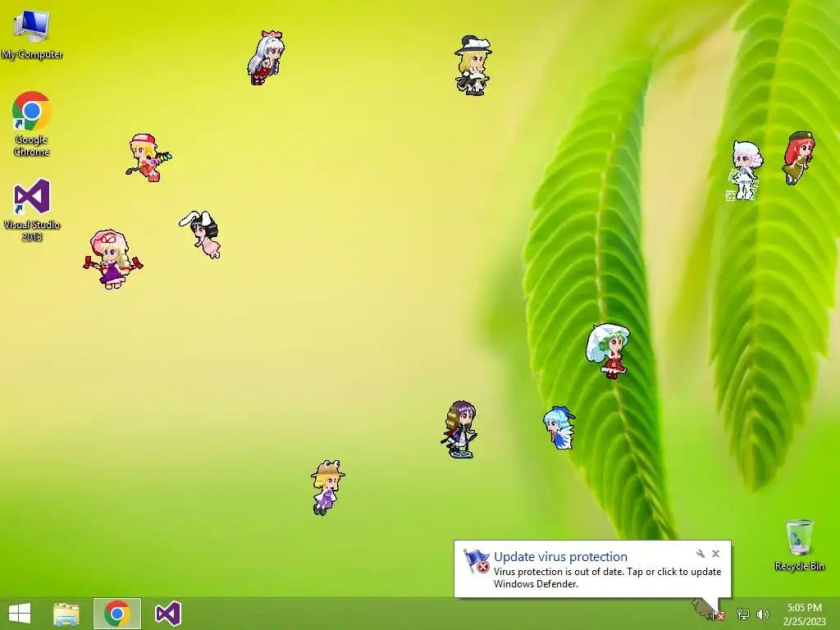Select the Recycle Bin desktop icon
Viewport: 840px width, 630px height.
click(799, 545)
